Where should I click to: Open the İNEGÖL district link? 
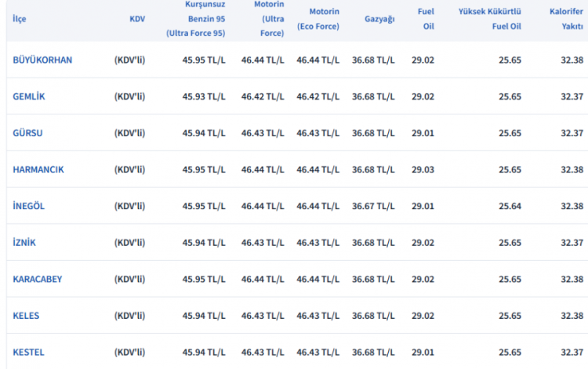point(30,206)
